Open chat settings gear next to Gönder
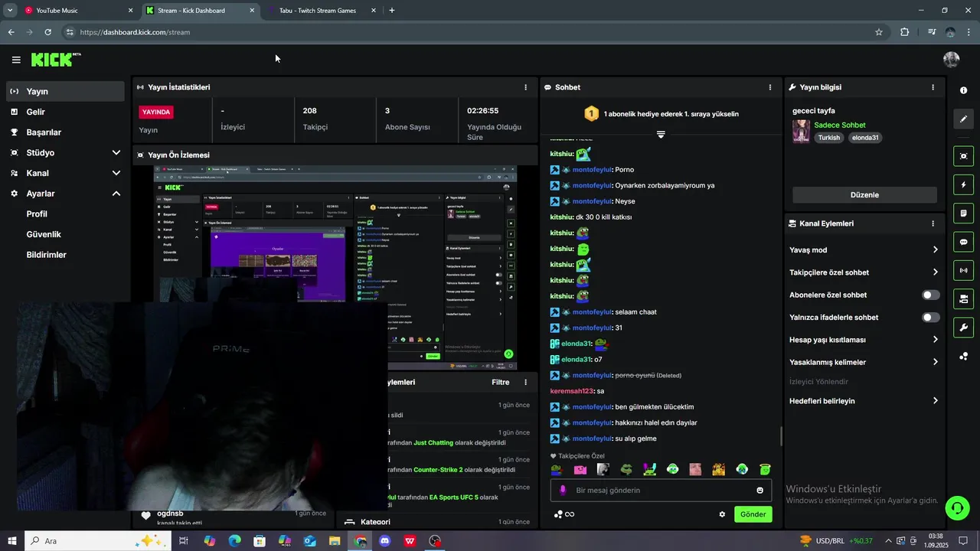The height and width of the screenshot is (551, 980). (x=722, y=514)
